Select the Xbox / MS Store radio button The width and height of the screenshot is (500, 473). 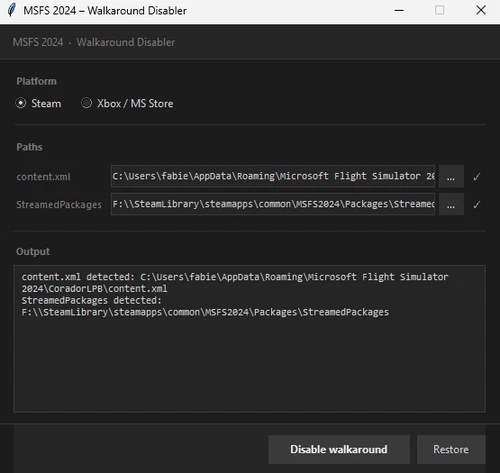tap(86, 103)
